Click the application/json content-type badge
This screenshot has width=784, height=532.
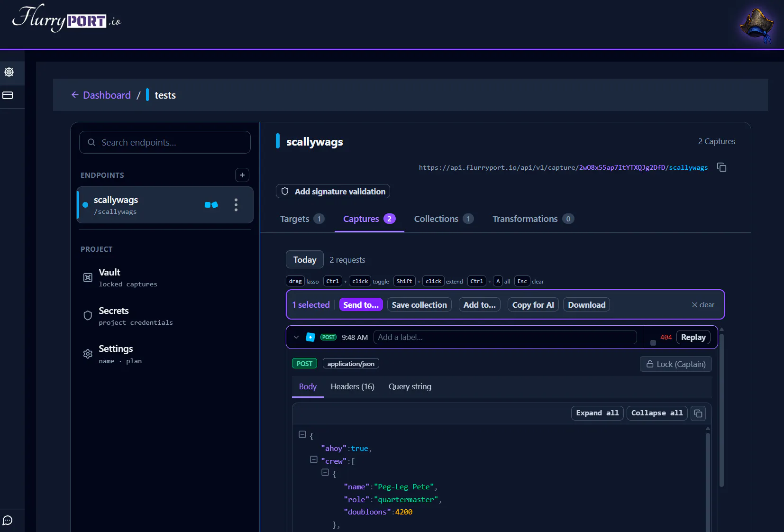[x=351, y=364]
